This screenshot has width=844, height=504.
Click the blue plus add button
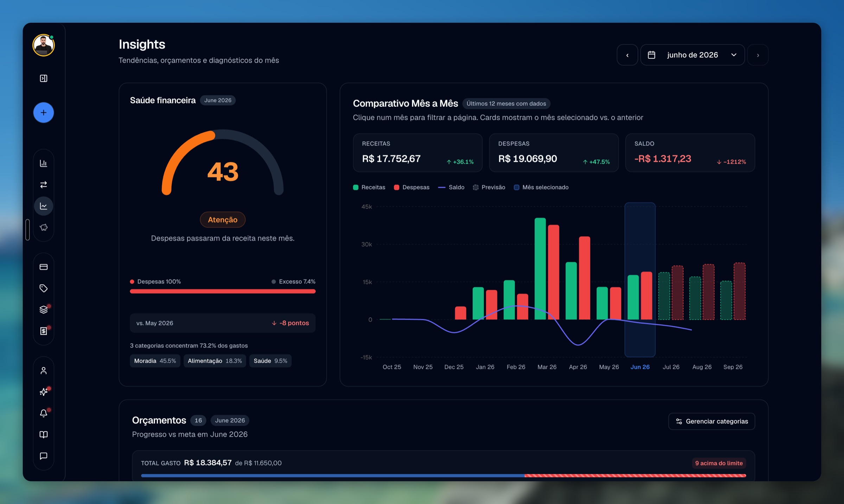click(44, 113)
